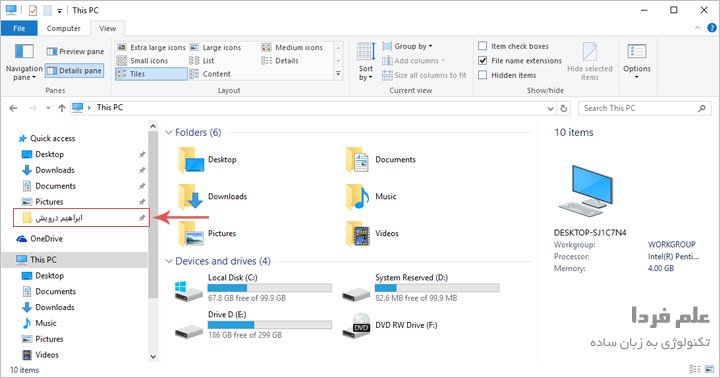Tick the Hidden items checkbox
720x378 pixels.
(483, 75)
